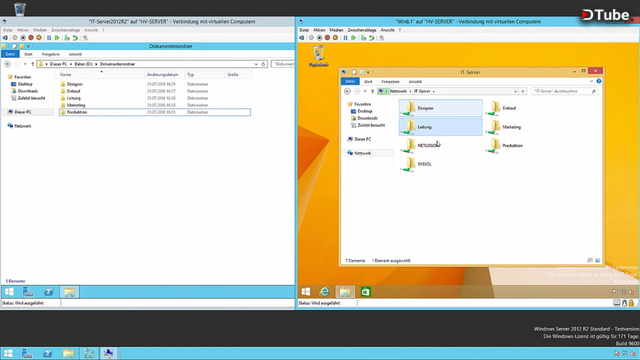Expand the ribbon chevron in the IT-Server explorer
This screenshot has height=360, width=640.
pos(591,81)
